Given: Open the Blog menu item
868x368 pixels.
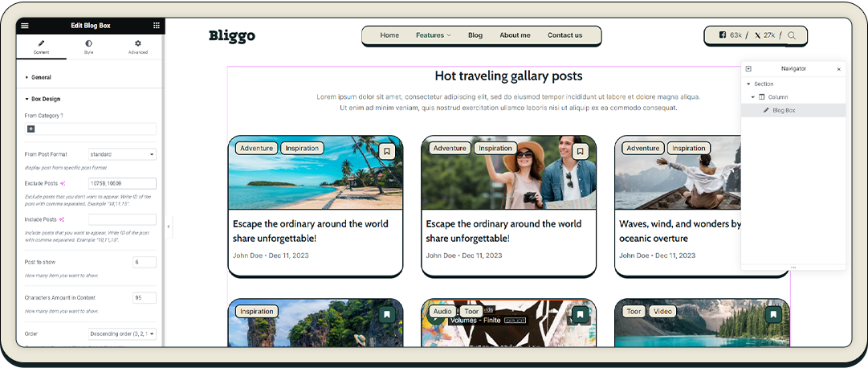Looking at the screenshot, I should point(475,35).
